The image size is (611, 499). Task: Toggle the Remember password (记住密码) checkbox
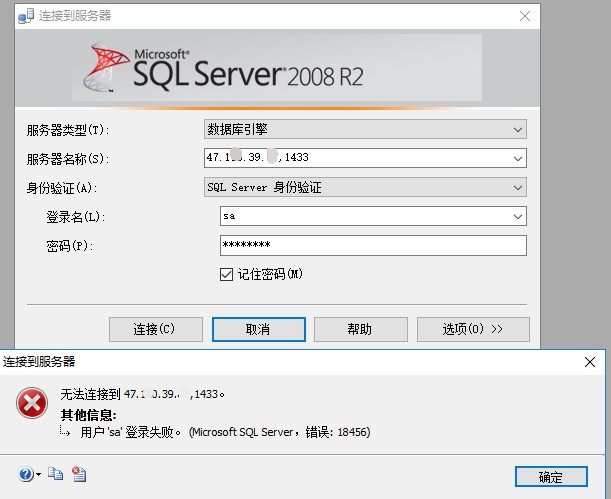click(x=226, y=274)
